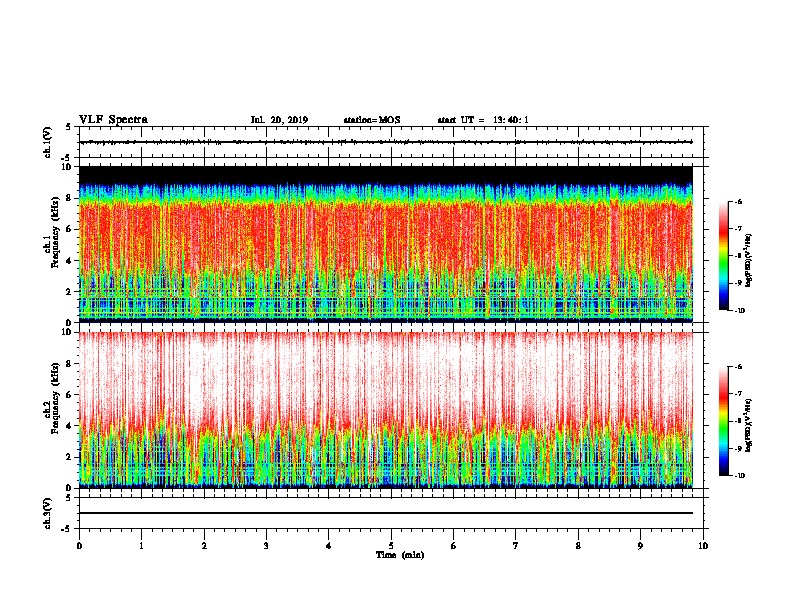
Task: Click the flat ch.3 voltage trace line
Action: click(x=386, y=513)
